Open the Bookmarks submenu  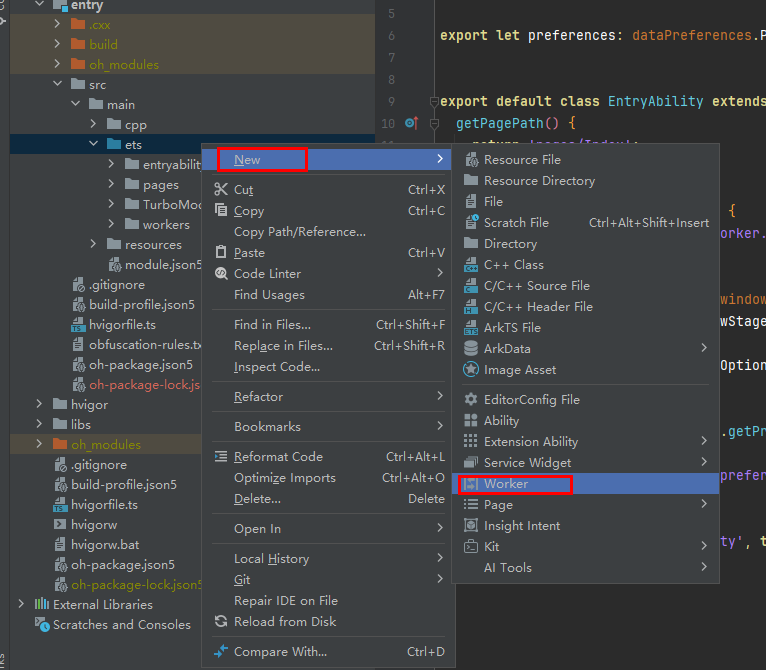point(328,427)
